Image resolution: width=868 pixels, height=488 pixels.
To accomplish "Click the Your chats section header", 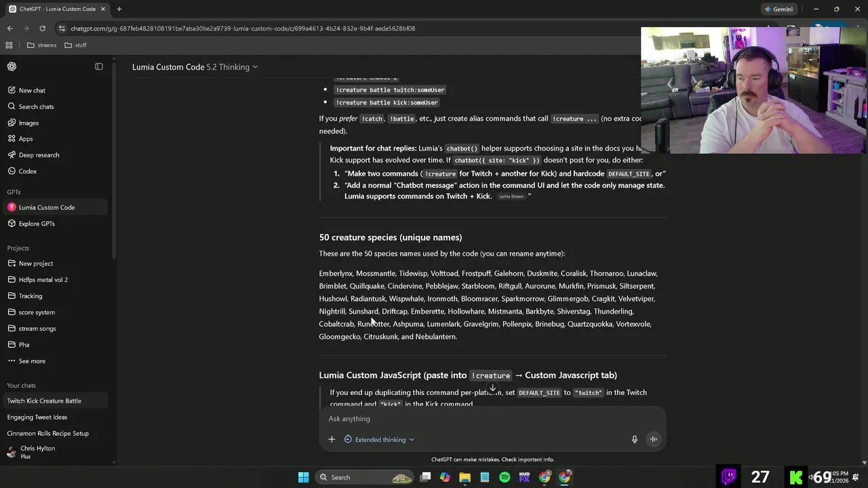I will point(21,386).
